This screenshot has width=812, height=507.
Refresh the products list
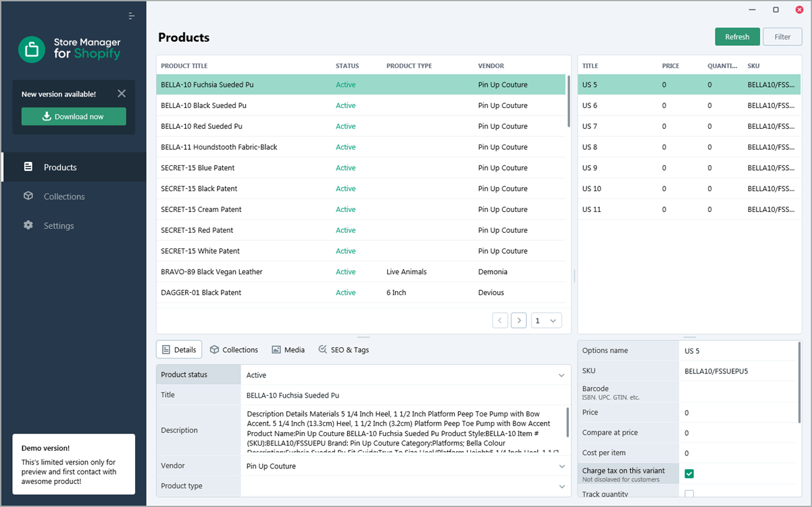point(737,36)
